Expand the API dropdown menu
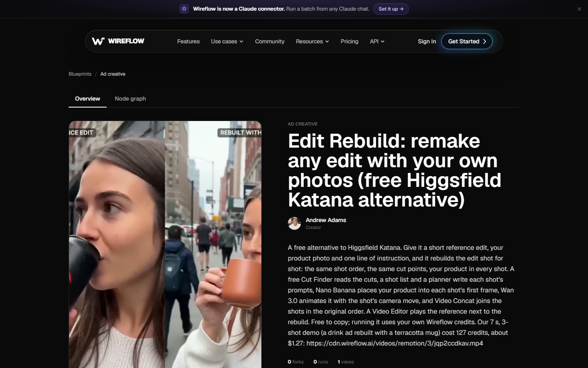588x368 pixels. pyautogui.click(x=377, y=41)
